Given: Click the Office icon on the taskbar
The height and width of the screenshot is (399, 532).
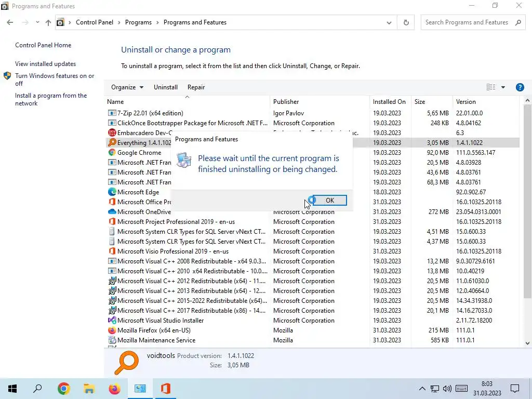Looking at the screenshot, I should (x=166, y=389).
